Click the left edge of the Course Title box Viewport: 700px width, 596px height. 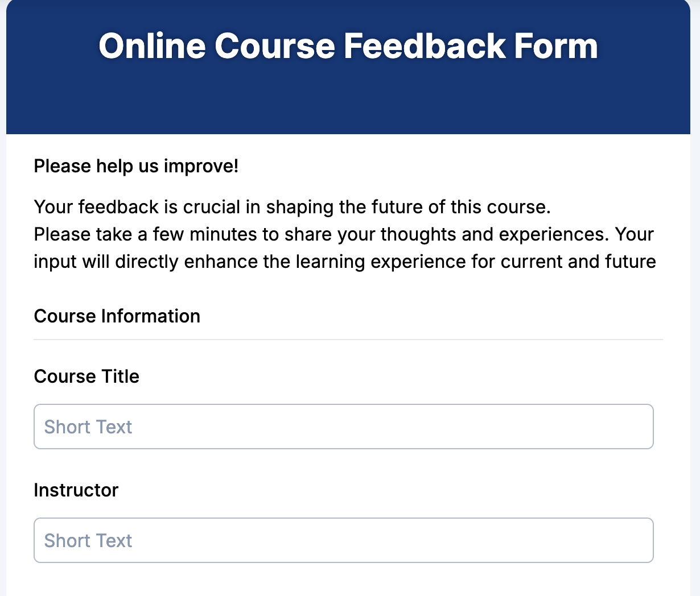[35, 427]
